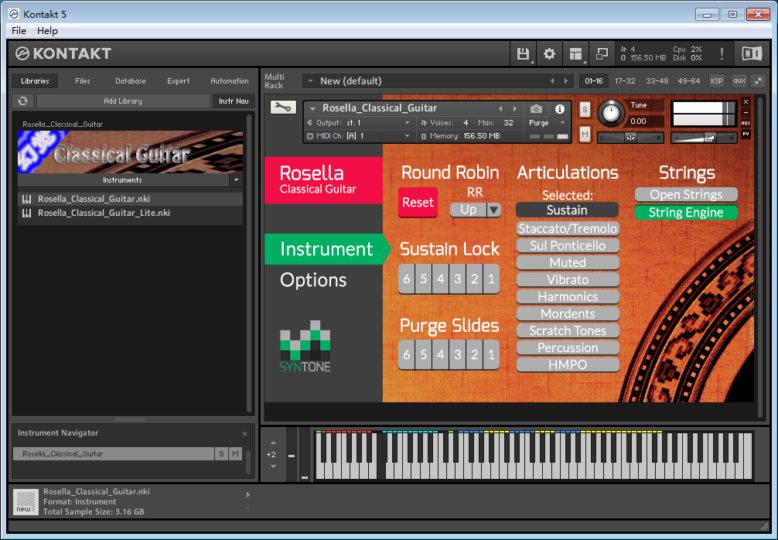This screenshot has width=778, height=540.
Task: Click the save/load floppy disk icon
Action: coord(522,54)
